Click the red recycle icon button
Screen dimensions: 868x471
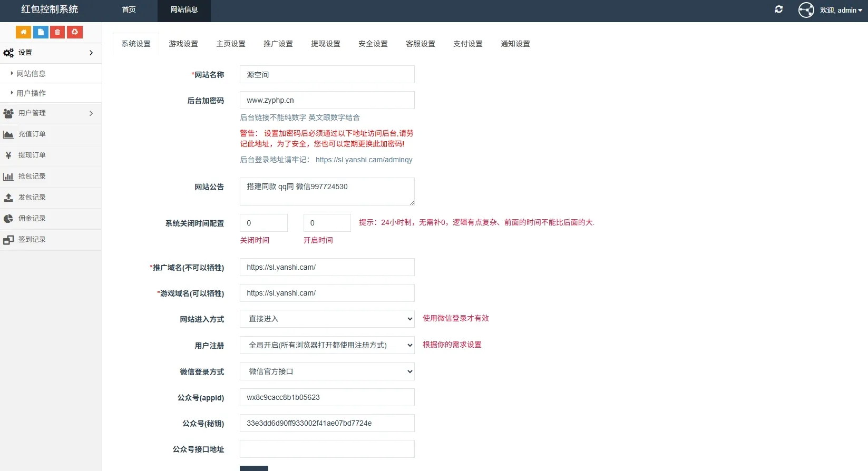(x=75, y=32)
